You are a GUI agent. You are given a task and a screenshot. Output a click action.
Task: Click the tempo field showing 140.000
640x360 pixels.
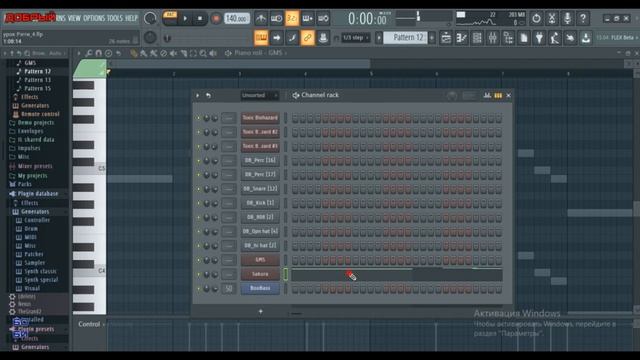click(237, 18)
